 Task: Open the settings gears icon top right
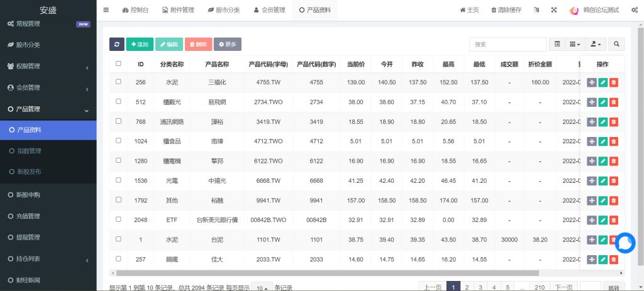[634, 10]
